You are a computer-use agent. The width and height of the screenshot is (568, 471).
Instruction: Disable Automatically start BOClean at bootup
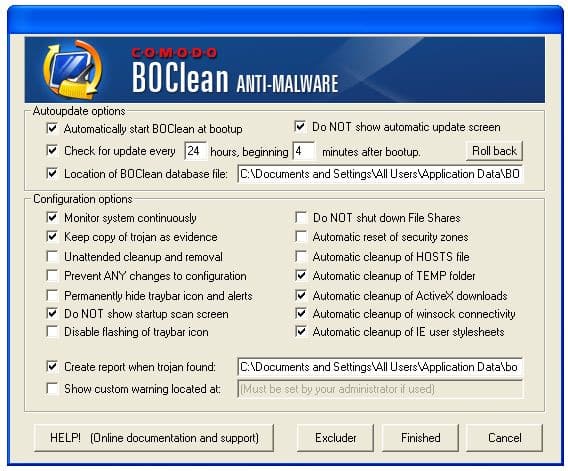(x=52, y=128)
